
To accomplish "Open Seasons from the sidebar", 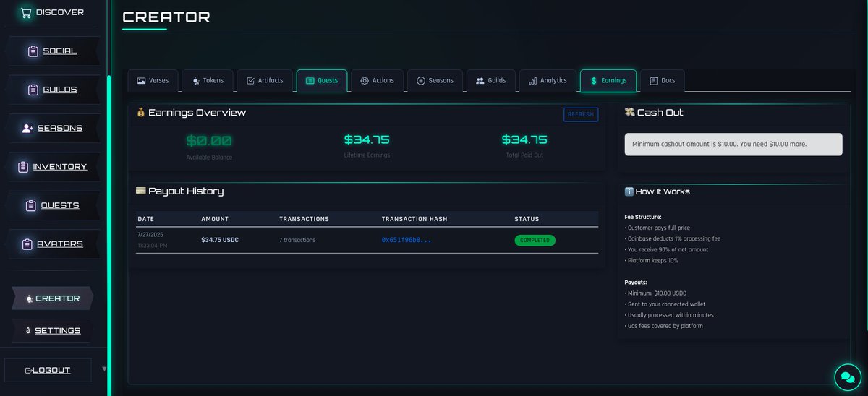I will tap(51, 128).
